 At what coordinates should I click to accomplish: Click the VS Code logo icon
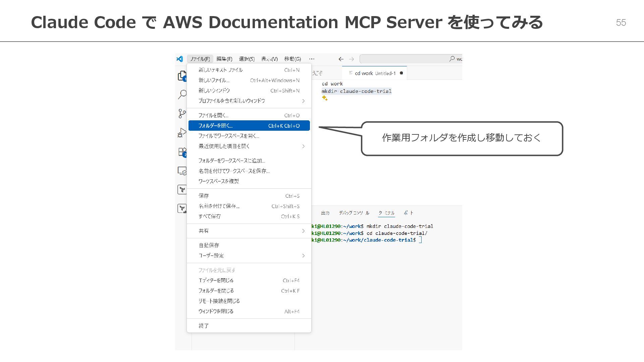(x=180, y=59)
